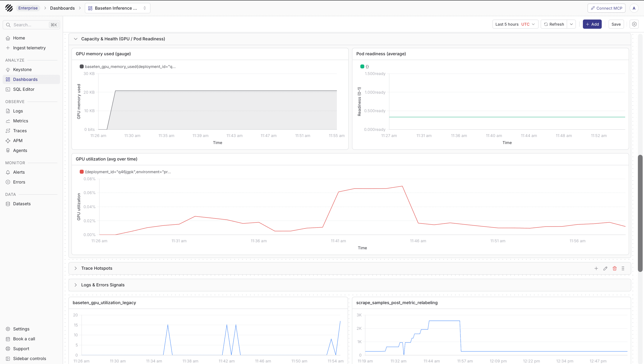Image resolution: width=644 pixels, height=364 pixels.
Task: Click the Keystone lightbulb icon
Action: (x=8, y=70)
